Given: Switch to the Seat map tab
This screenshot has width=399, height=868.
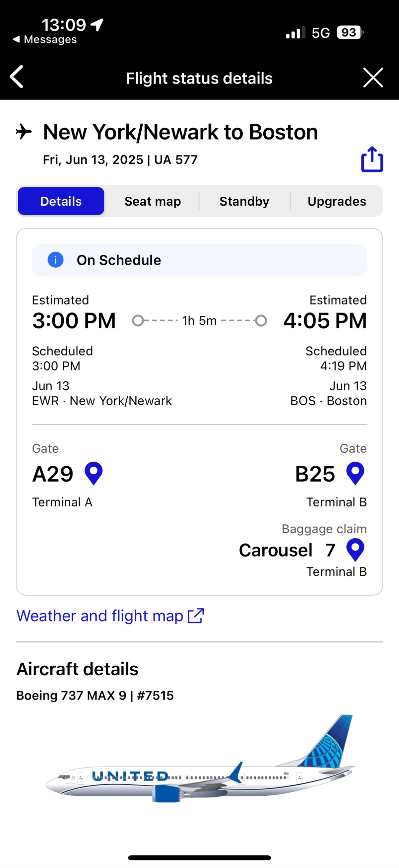Looking at the screenshot, I should pyautogui.click(x=153, y=201).
